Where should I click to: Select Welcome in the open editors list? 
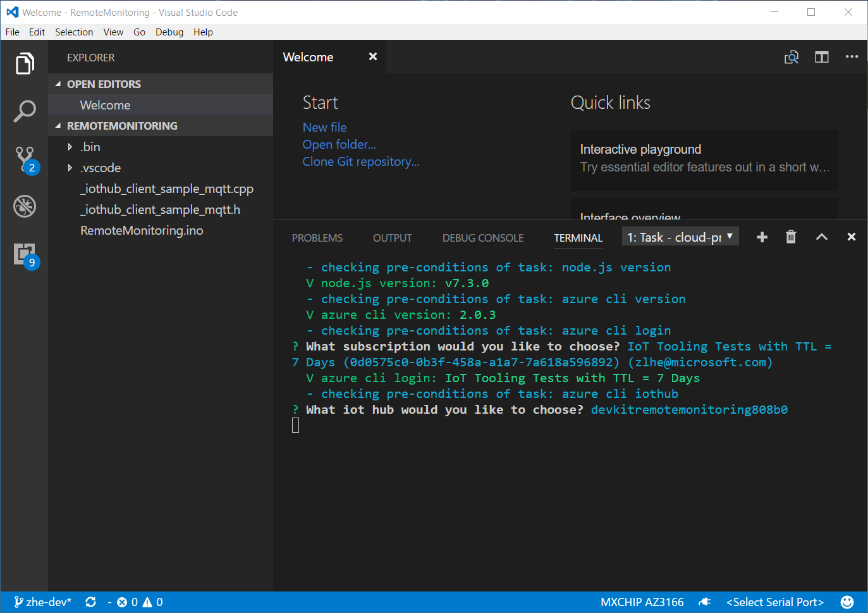click(161, 105)
